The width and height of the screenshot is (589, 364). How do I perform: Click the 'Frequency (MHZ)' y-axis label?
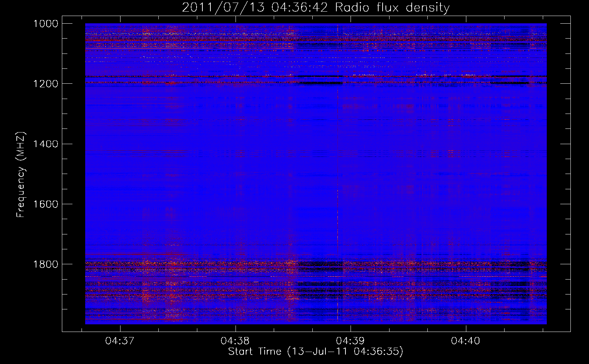pos(21,175)
